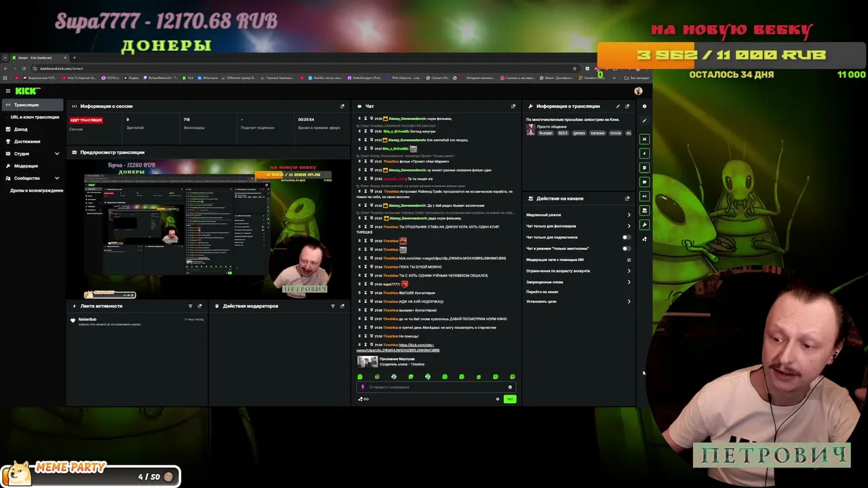Click the info circle icon in right sidebar
Viewport: 868px width, 488px height.
pyautogui.click(x=644, y=106)
